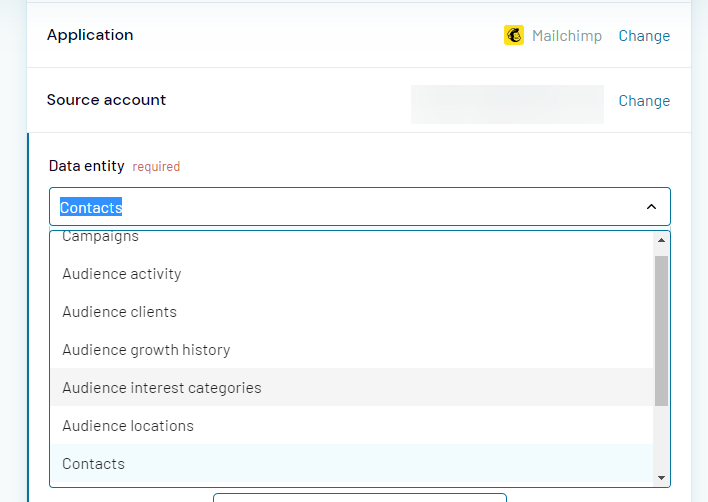The width and height of the screenshot is (708, 502).
Task: Select Campaigns from the entity list
Action: coord(100,238)
